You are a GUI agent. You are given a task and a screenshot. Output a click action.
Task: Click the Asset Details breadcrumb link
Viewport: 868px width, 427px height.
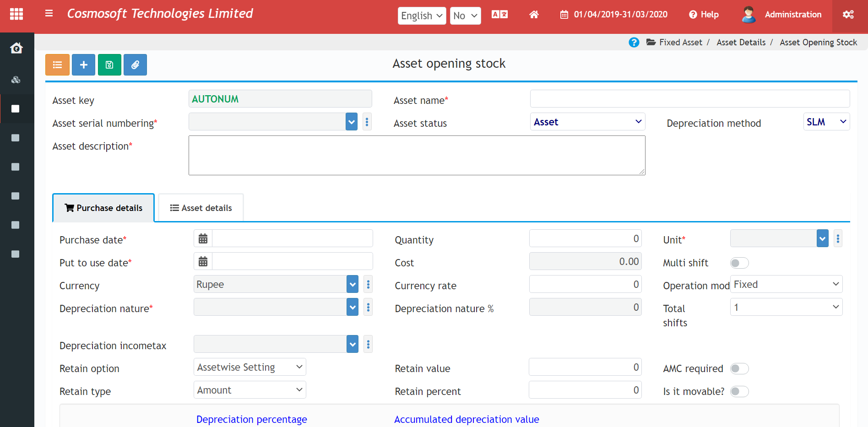click(x=741, y=43)
